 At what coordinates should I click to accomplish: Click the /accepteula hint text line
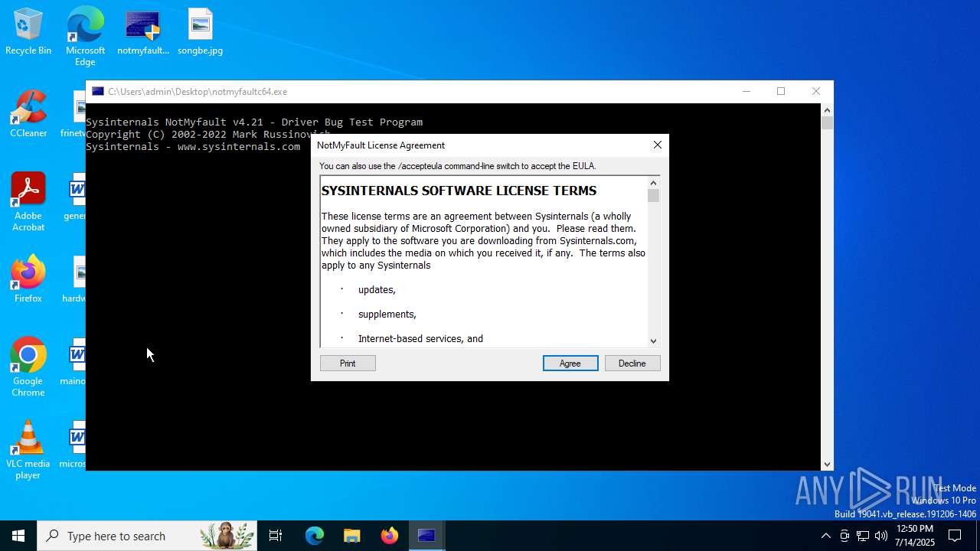(457, 166)
